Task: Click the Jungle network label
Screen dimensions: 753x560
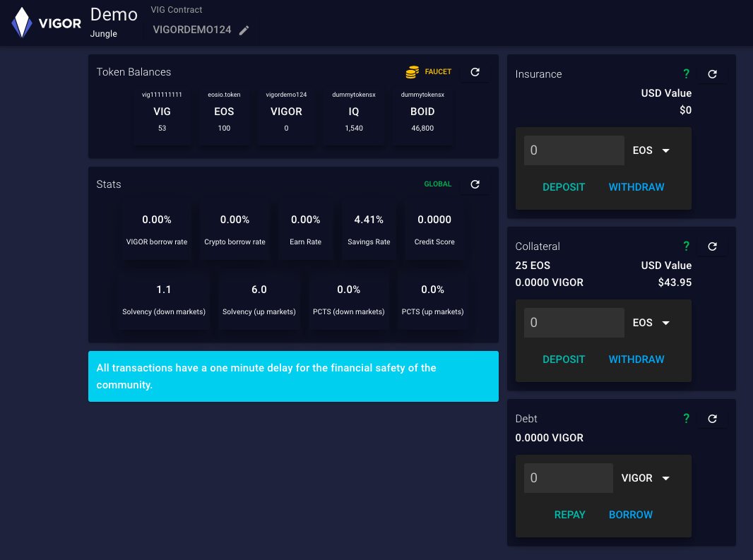Action: (104, 34)
